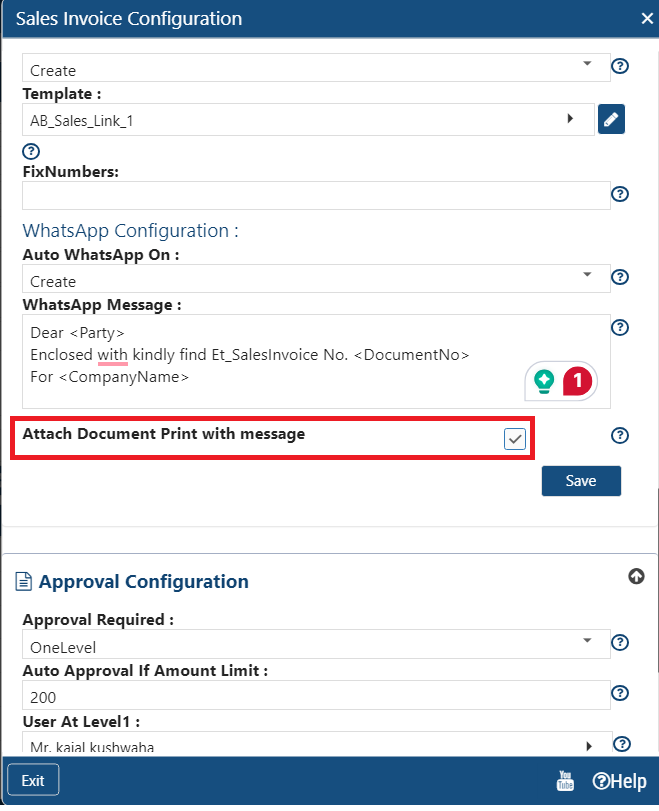659x811 pixels.
Task: Click the green lightbulb suggestion icon
Action: (x=544, y=382)
